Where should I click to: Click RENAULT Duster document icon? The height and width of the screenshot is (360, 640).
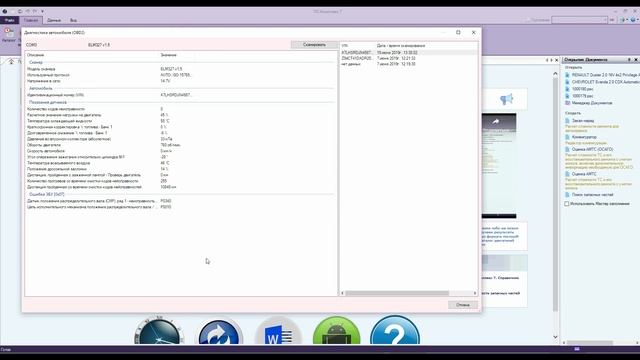pyautogui.click(x=567, y=75)
